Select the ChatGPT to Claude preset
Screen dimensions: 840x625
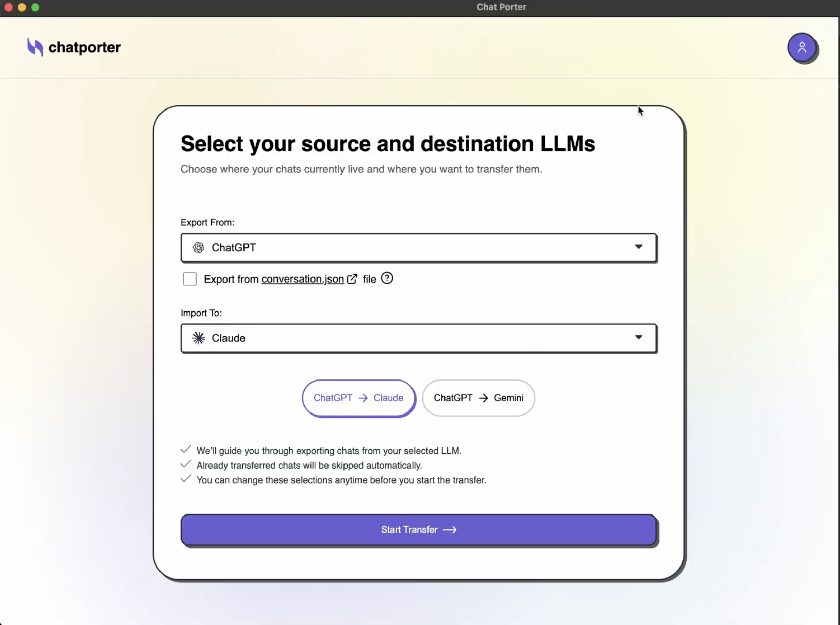pos(358,398)
